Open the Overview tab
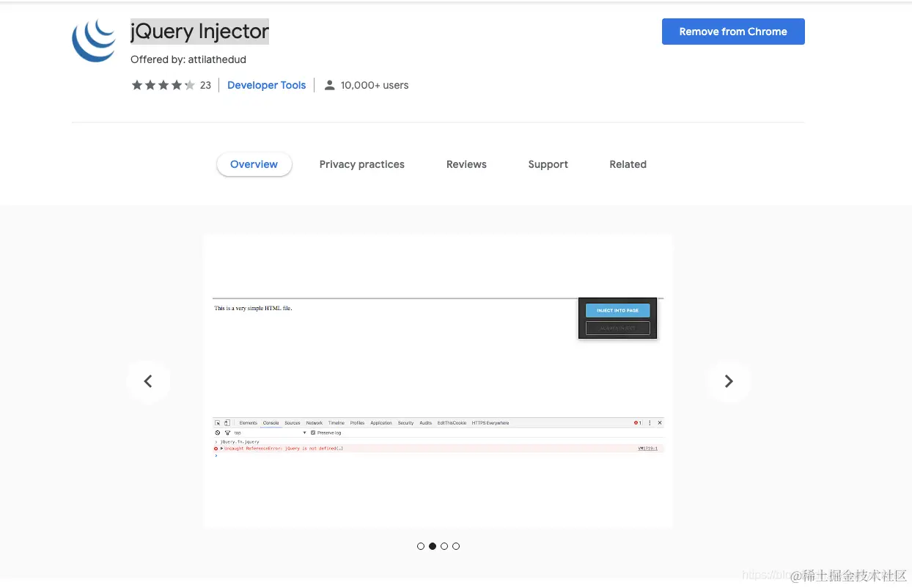Screen dimensions: 912x588 (254, 164)
